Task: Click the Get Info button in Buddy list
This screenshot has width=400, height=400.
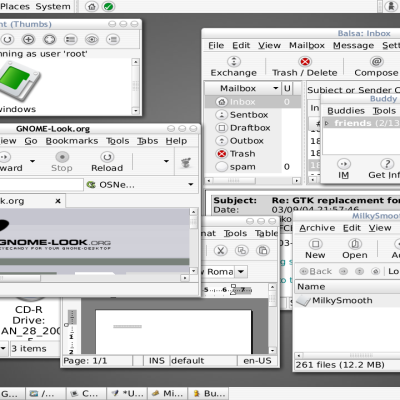Action: point(385,169)
